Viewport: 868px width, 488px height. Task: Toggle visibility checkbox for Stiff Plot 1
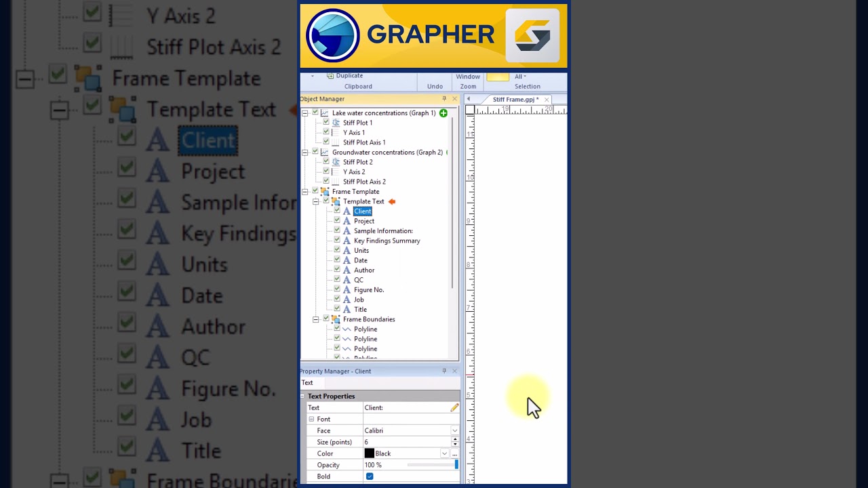click(x=326, y=123)
